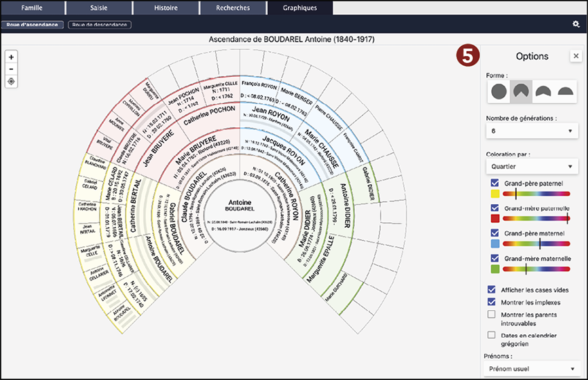Open the Saisie tab
Image resolution: width=588 pixels, height=380 pixels.
coord(99,8)
